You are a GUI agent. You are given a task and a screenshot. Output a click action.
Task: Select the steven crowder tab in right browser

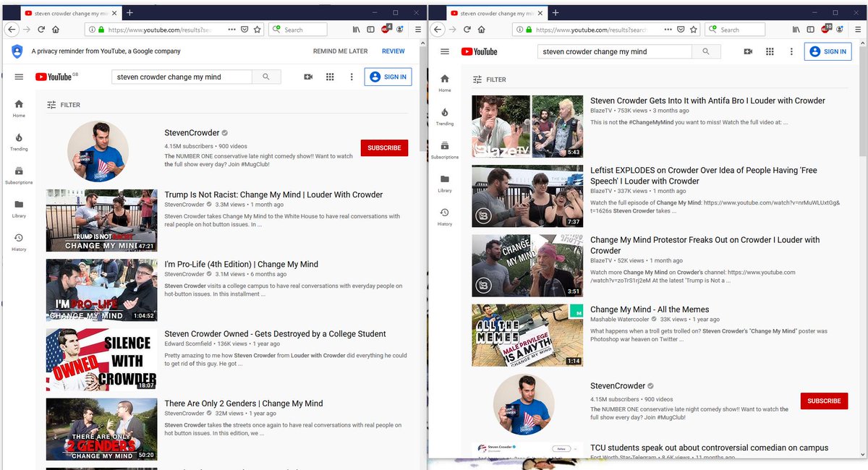point(497,13)
